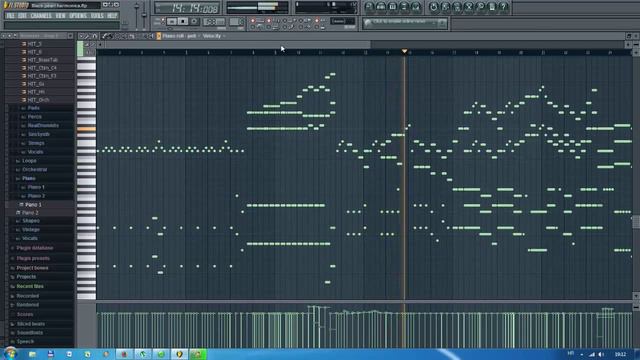Screen dimensions: 640x360
Task: Open the TOOLS menu
Action: pyautogui.click(x=97, y=16)
